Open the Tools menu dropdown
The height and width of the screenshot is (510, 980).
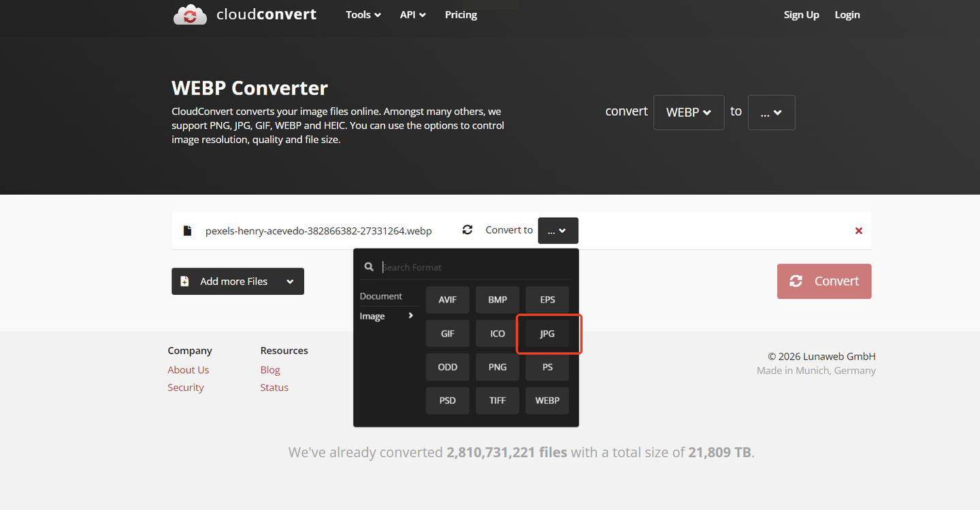pyautogui.click(x=363, y=15)
